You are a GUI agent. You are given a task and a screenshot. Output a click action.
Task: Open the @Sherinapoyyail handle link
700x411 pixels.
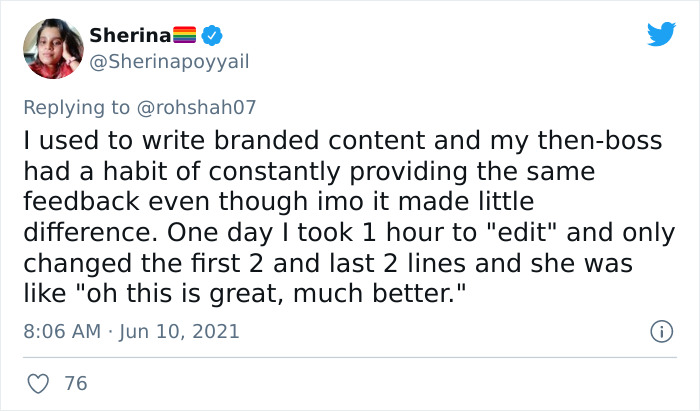[x=169, y=62]
